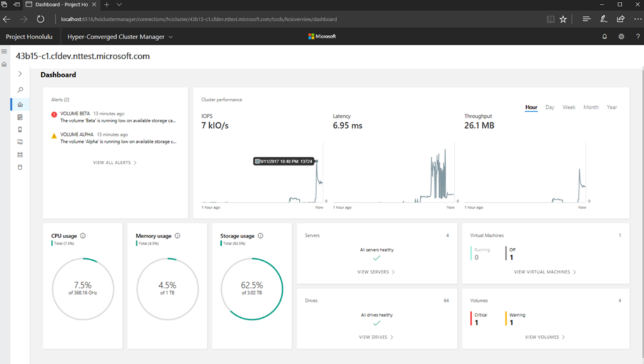Click the Off 1 virtual machines count
Image resolution: width=644 pixels, height=364 pixels.
(x=510, y=254)
